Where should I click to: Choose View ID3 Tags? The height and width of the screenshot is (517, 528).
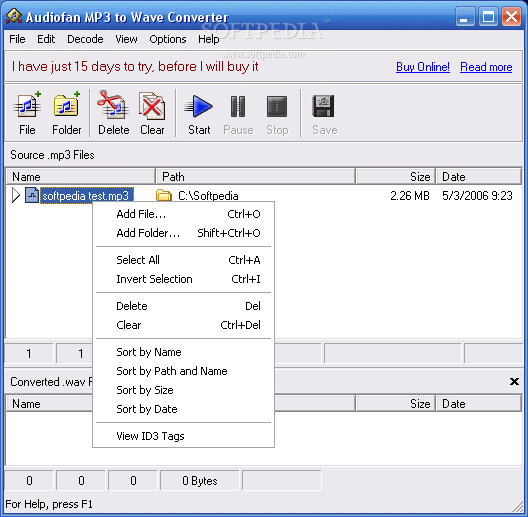pos(184,436)
